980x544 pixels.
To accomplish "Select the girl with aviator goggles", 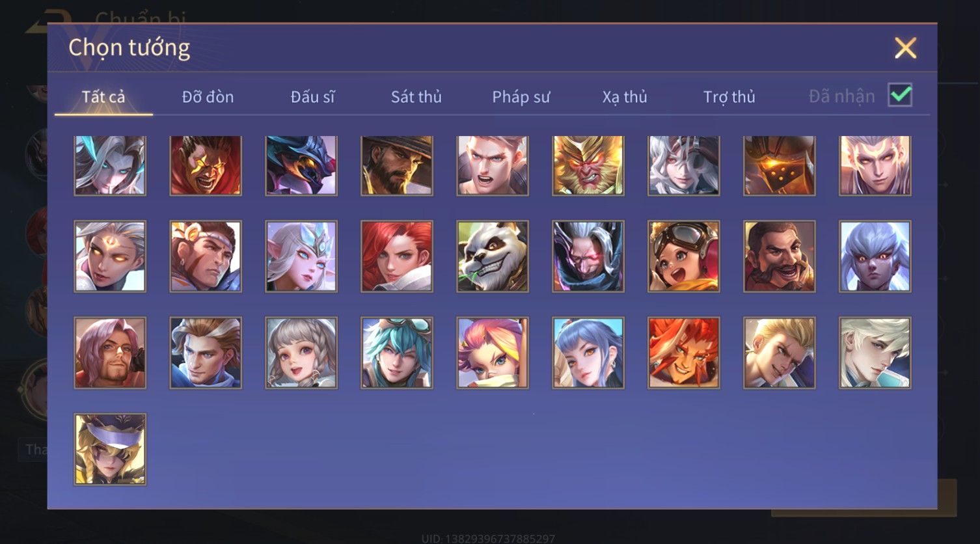I will point(684,256).
